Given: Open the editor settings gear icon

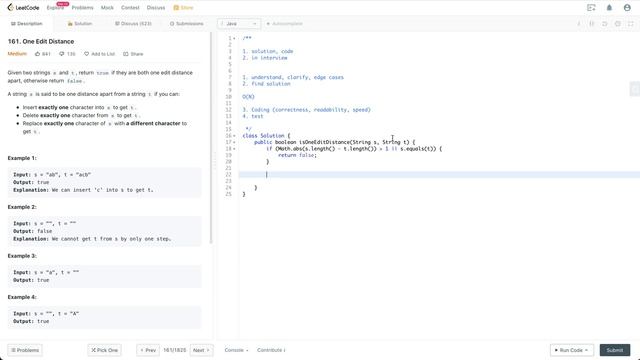Looking at the screenshot, I should click(618, 24).
